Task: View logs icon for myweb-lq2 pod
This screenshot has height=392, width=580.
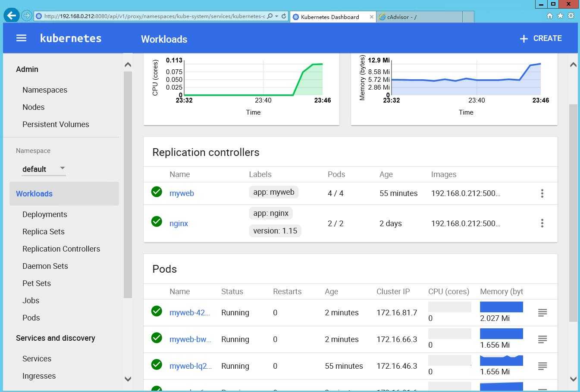Action: 542,366
